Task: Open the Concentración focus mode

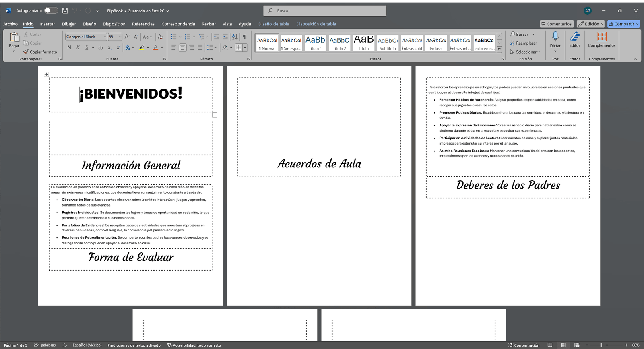Action: click(524, 345)
